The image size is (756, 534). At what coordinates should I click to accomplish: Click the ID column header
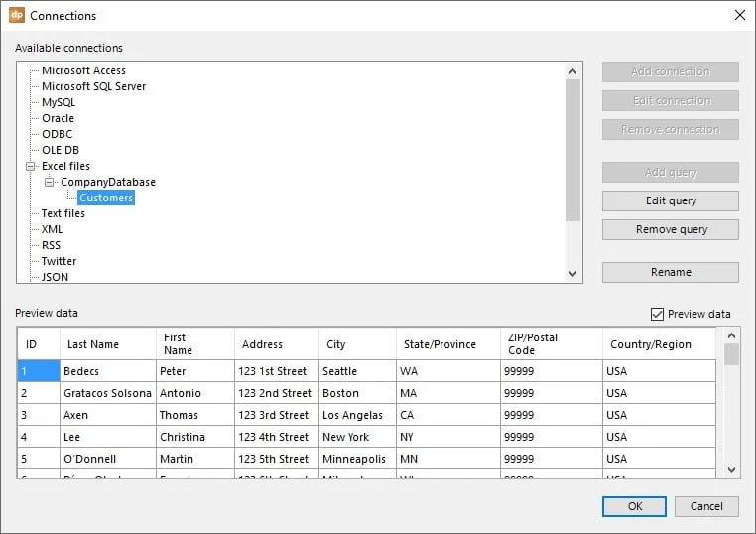[x=39, y=344]
